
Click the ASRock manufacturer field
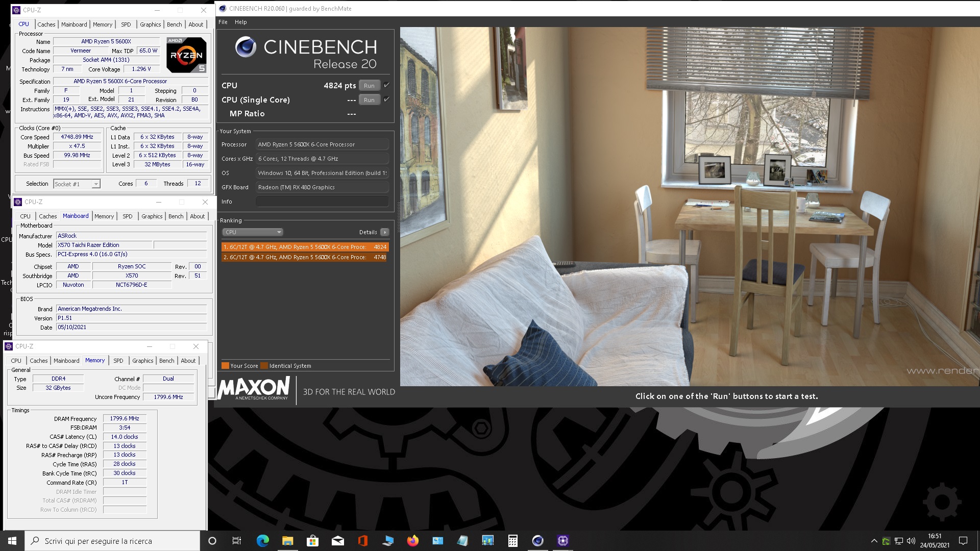click(x=131, y=236)
